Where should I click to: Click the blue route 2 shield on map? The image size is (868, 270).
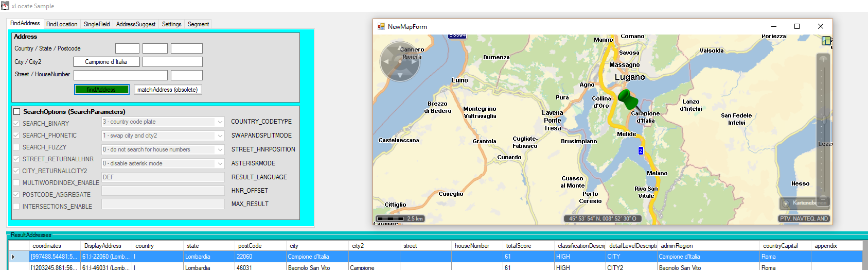[641, 150]
